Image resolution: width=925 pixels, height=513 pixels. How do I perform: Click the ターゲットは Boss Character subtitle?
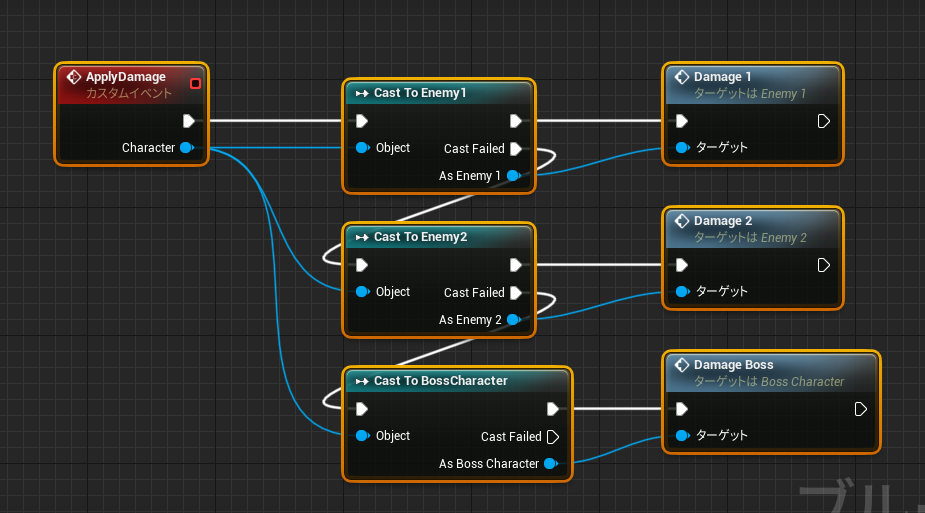click(769, 382)
